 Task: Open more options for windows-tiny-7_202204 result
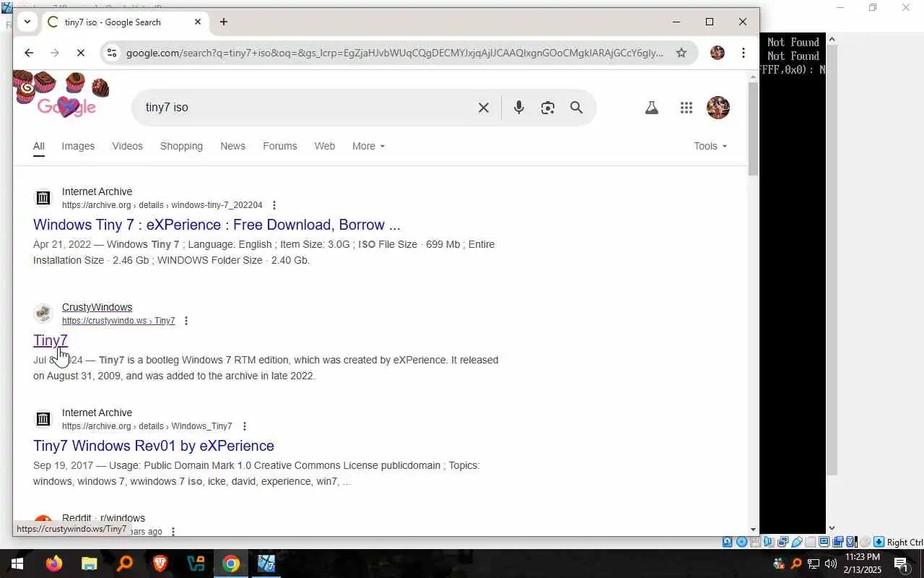(274, 205)
